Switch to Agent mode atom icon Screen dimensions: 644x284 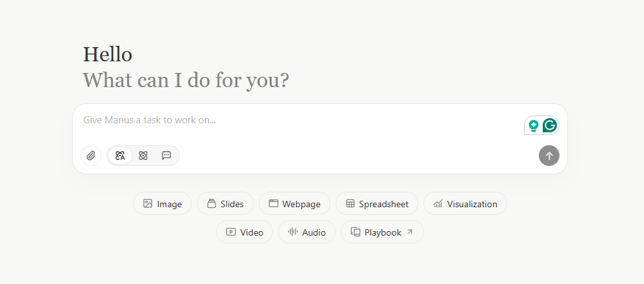click(x=143, y=156)
